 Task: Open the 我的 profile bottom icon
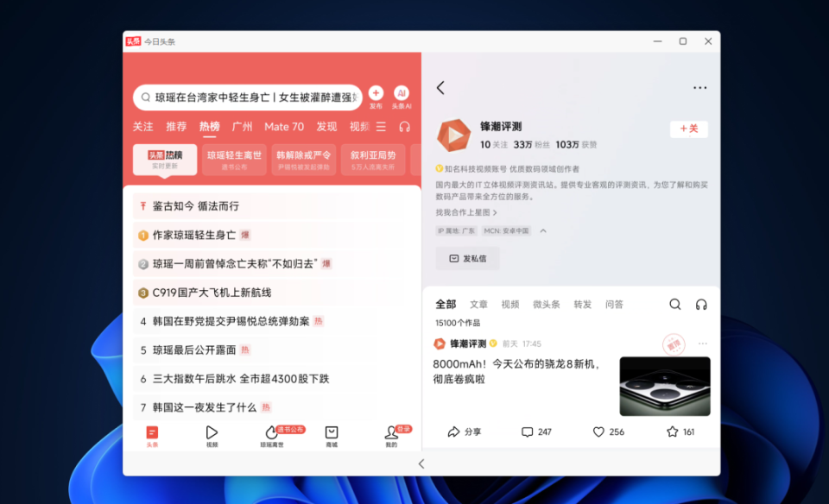pyautogui.click(x=391, y=437)
